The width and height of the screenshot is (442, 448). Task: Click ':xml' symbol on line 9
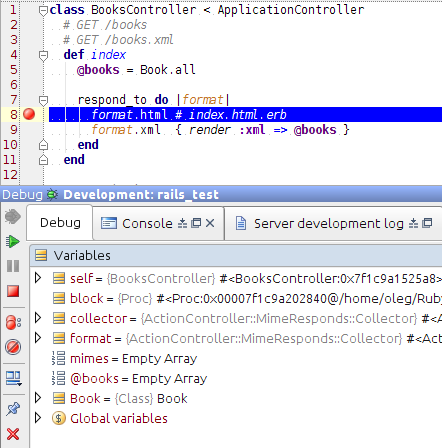click(252, 130)
